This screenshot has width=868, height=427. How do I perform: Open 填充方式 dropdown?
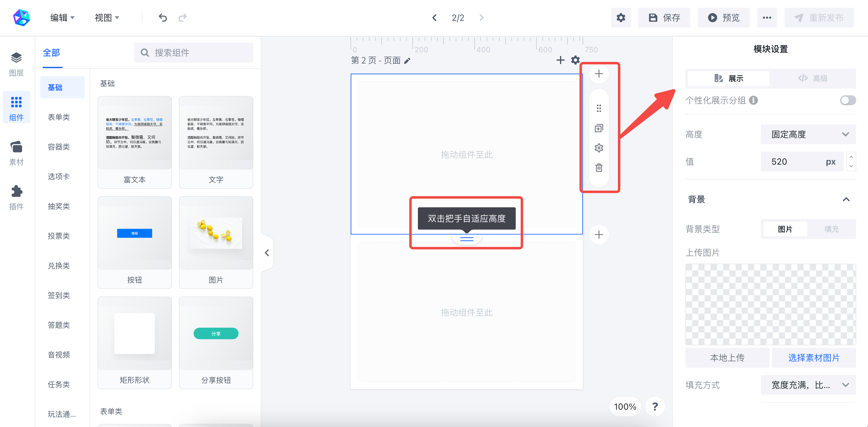tap(808, 385)
